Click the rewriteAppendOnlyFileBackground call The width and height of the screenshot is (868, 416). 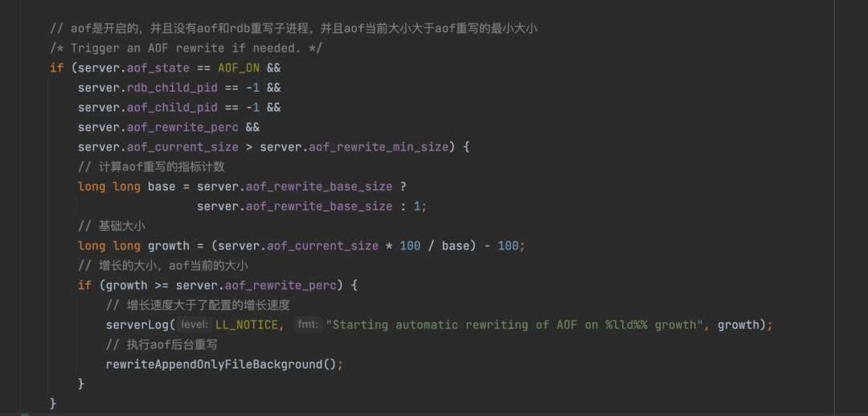214,365
